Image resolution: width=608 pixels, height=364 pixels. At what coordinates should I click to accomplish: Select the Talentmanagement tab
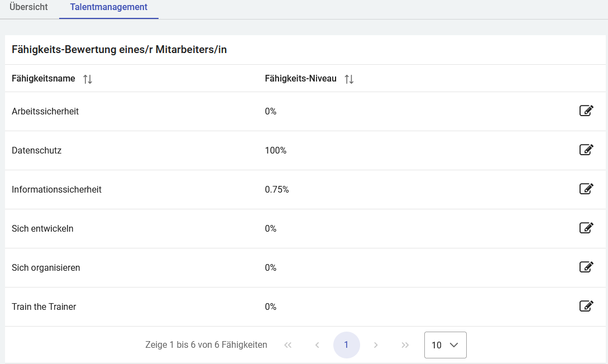pyautogui.click(x=109, y=7)
